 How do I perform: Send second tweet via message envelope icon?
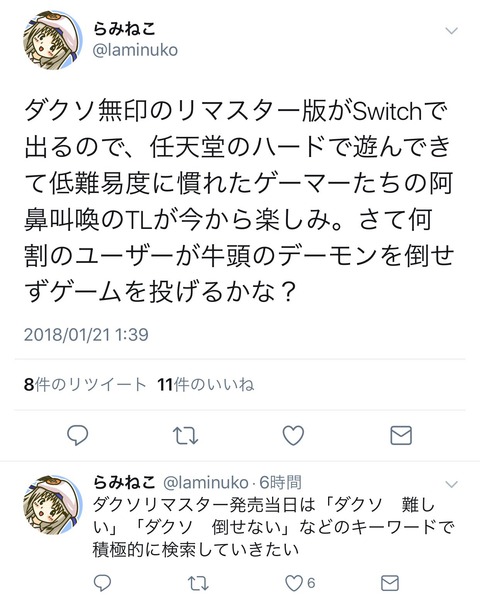389,583
